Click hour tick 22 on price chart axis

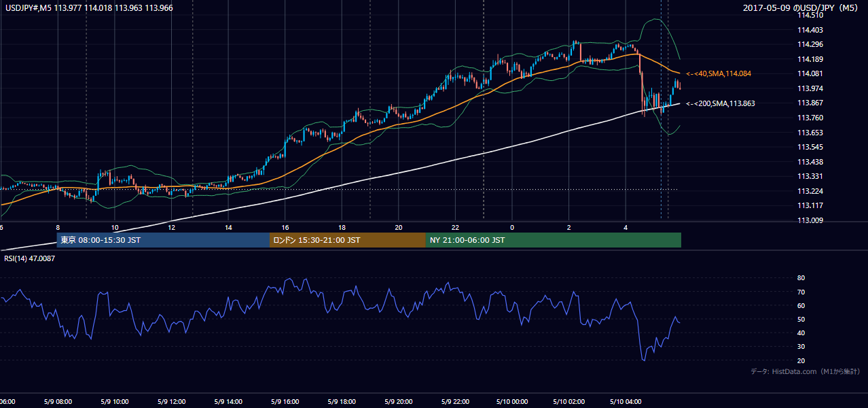[x=456, y=227]
